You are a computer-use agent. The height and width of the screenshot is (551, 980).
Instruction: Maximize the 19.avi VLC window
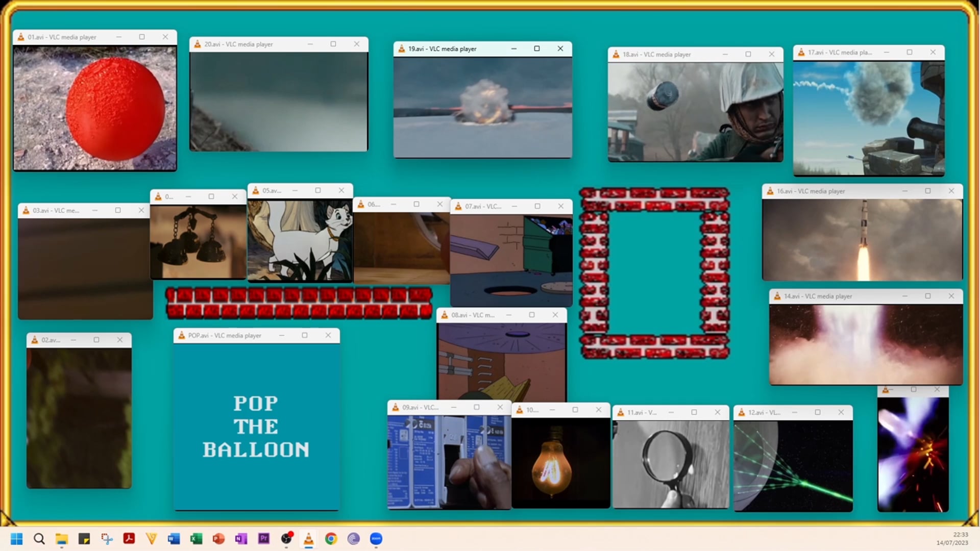(x=536, y=49)
